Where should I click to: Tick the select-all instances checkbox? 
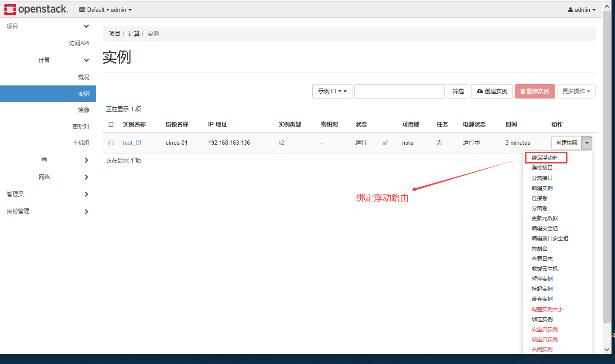[x=111, y=125]
